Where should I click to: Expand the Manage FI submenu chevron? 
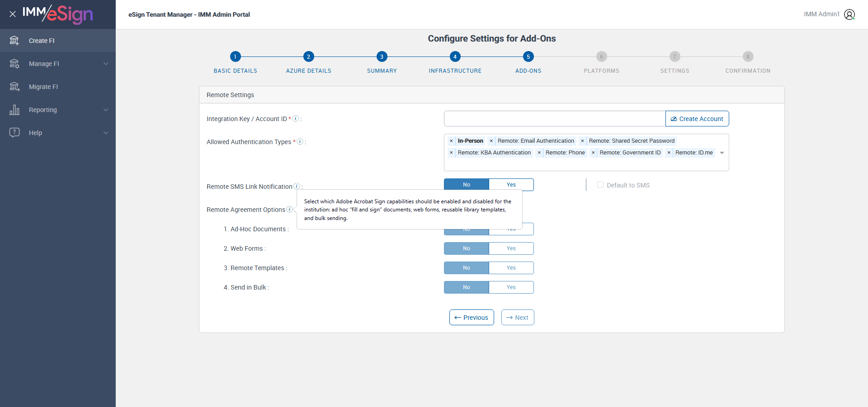(106, 64)
